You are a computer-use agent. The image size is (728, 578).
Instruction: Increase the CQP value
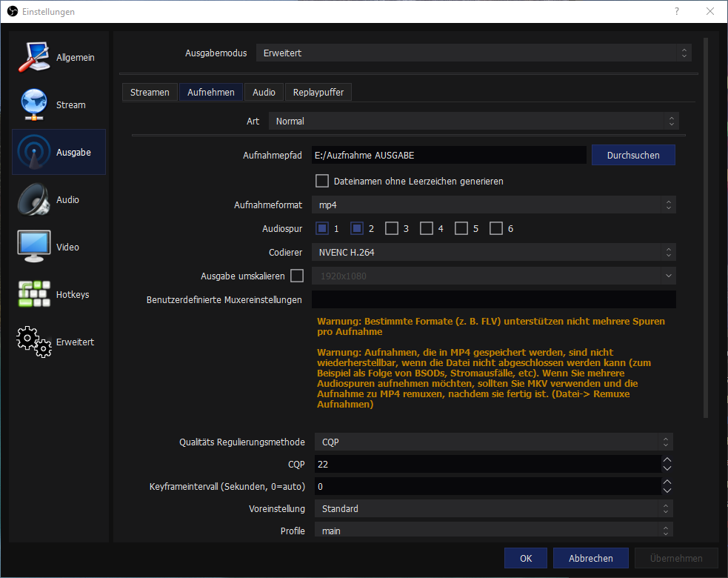tap(667, 459)
